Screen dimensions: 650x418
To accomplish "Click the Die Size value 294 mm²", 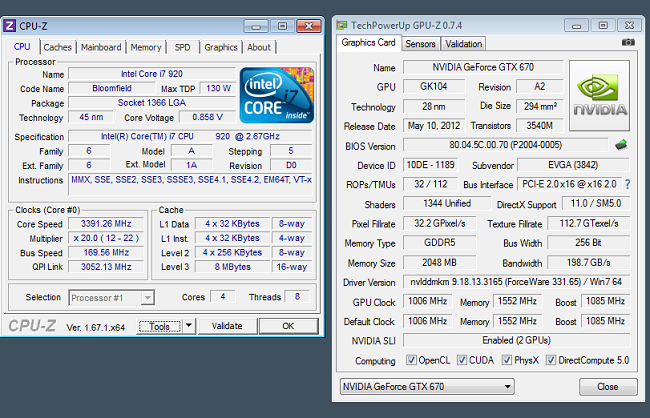I will coord(540,106).
